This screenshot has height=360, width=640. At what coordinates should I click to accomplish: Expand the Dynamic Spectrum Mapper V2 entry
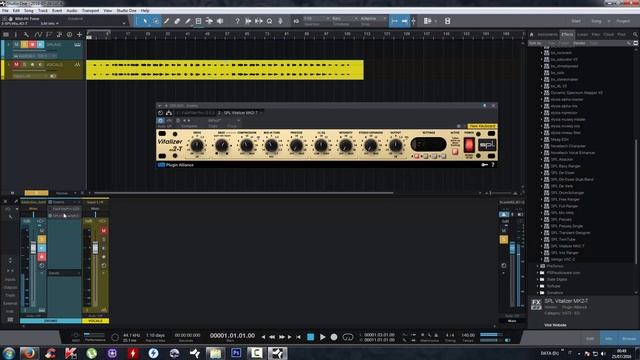542,93
